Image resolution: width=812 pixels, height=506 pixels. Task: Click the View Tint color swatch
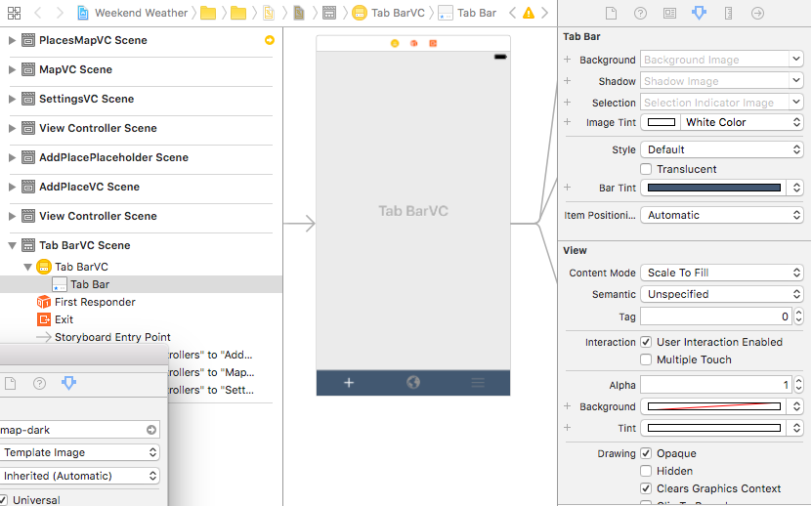tap(713, 428)
